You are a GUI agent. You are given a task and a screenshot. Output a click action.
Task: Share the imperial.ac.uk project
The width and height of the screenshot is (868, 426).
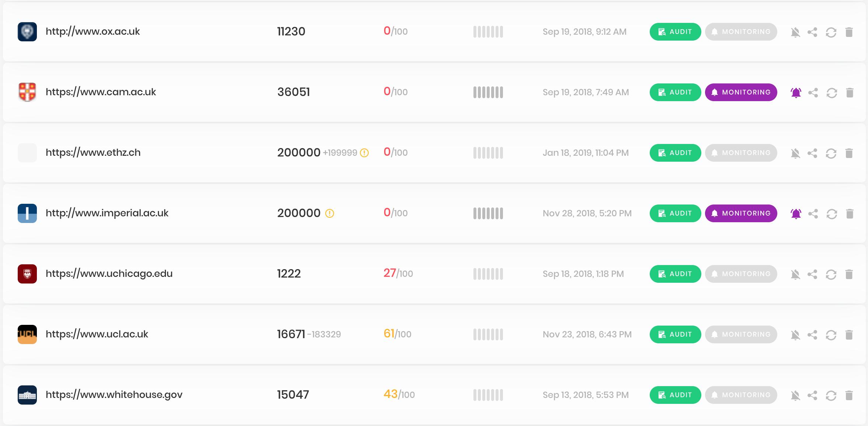813,214
